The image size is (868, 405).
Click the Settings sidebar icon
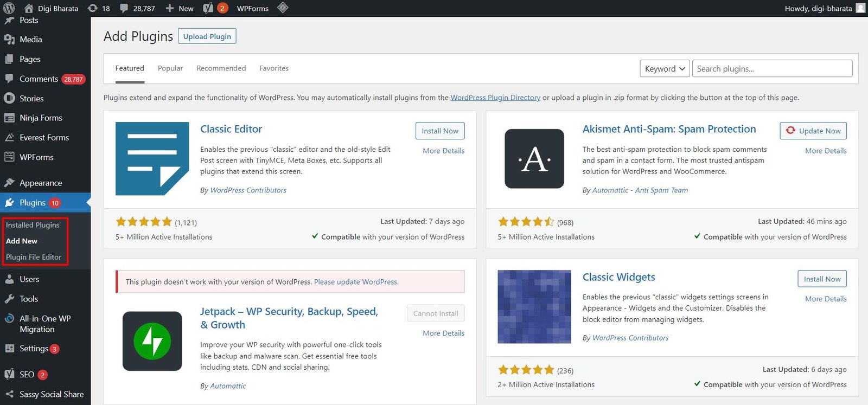tap(9, 349)
